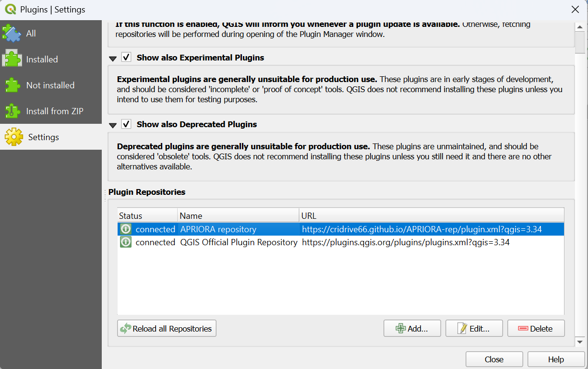Add a new plugin repository

pyautogui.click(x=412, y=329)
